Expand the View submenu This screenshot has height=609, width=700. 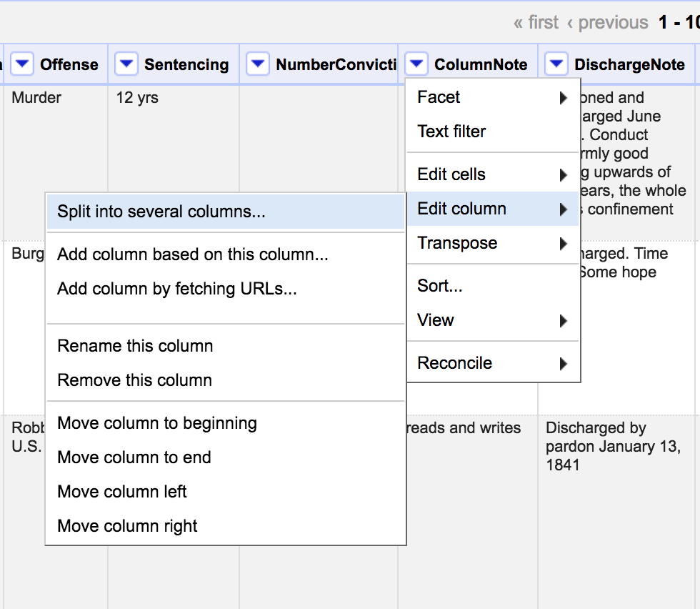pos(493,320)
